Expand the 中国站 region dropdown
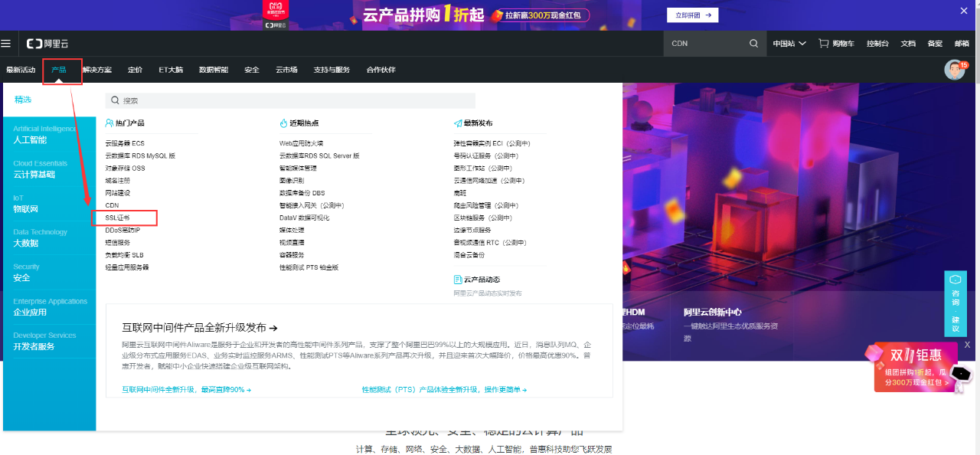 click(789, 44)
